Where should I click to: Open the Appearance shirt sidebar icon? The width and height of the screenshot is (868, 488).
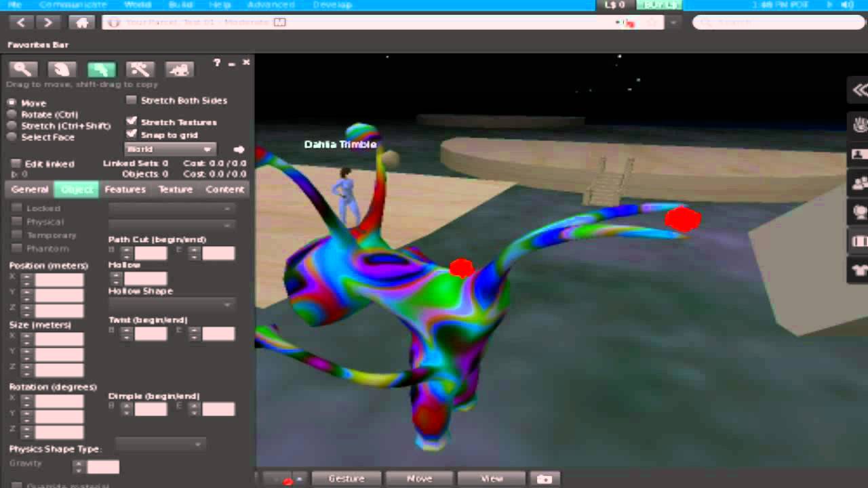pos(859,270)
